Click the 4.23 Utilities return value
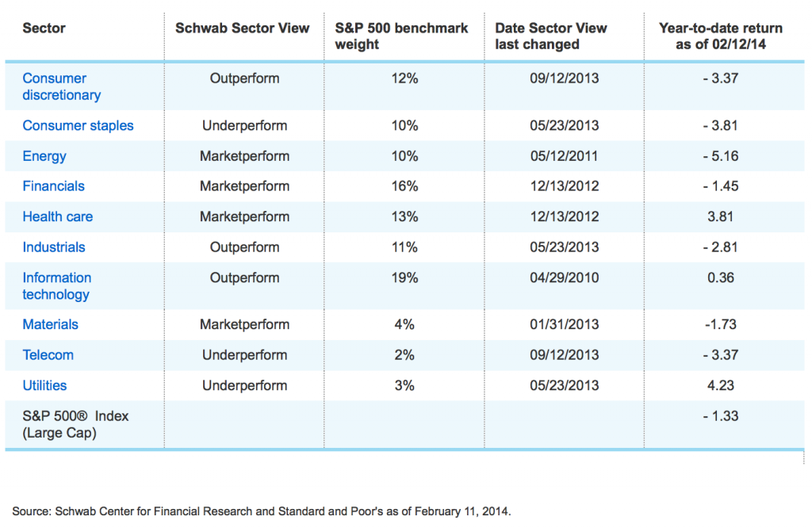 720,385
